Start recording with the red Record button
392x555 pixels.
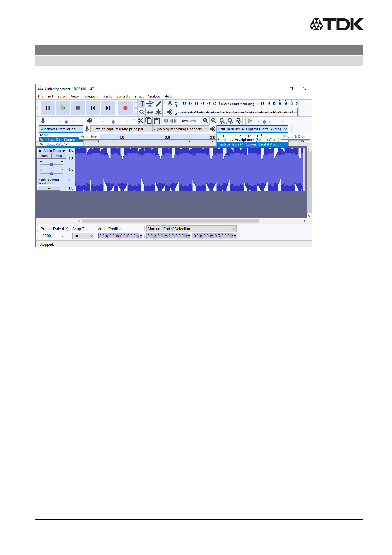click(x=125, y=108)
